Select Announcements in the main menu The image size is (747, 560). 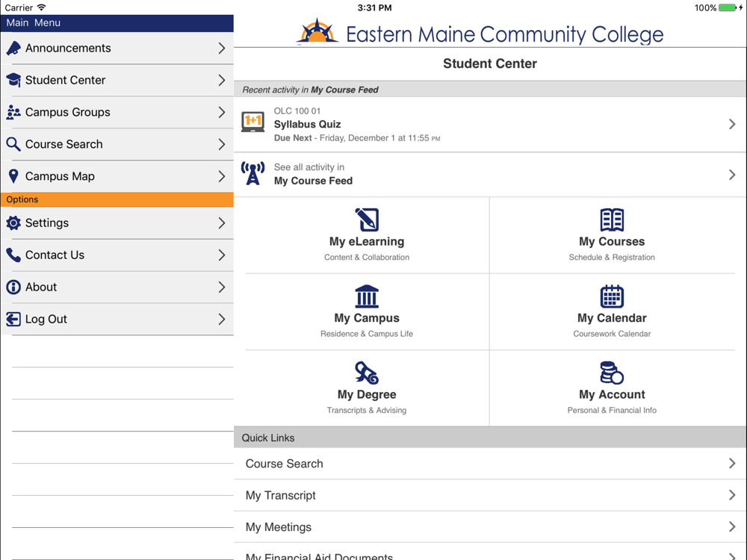pos(117,48)
